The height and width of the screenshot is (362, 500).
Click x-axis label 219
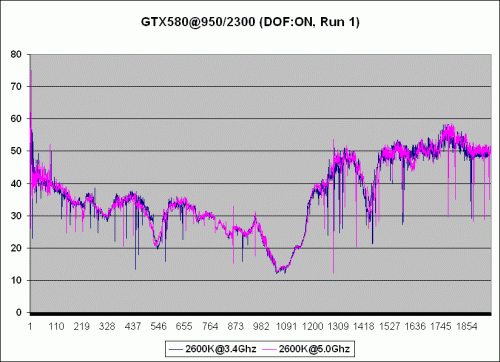(x=82, y=326)
